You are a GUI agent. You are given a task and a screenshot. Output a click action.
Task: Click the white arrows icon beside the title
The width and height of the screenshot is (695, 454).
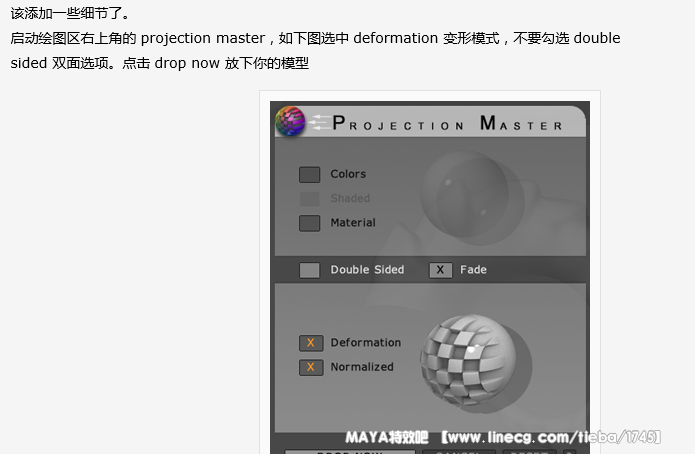coord(319,122)
